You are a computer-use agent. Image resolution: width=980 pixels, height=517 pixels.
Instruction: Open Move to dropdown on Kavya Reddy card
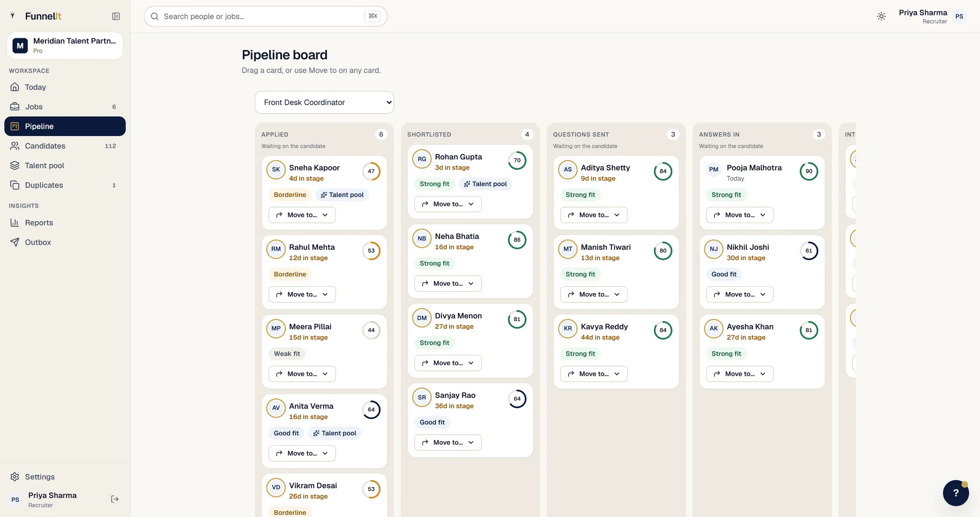(594, 374)
